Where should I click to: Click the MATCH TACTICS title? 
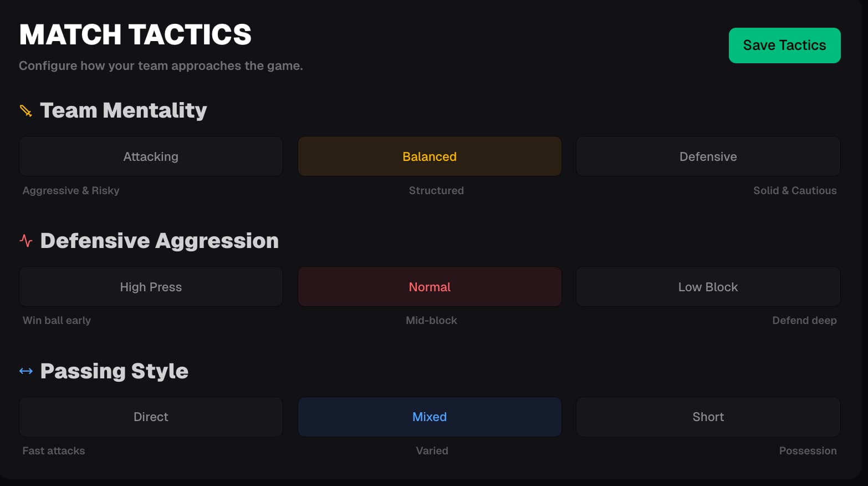(x=135, y=34)
